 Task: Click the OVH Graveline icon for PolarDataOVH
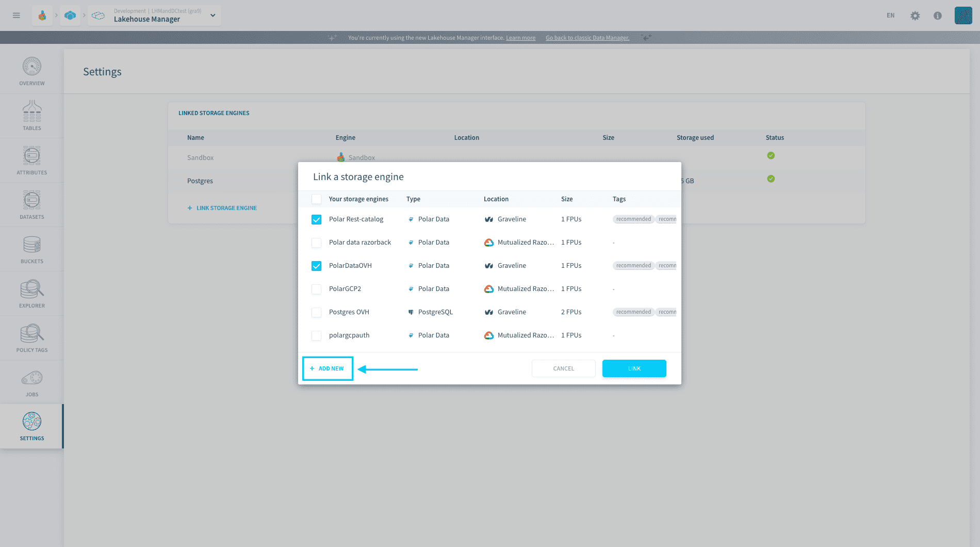[489, 266]
